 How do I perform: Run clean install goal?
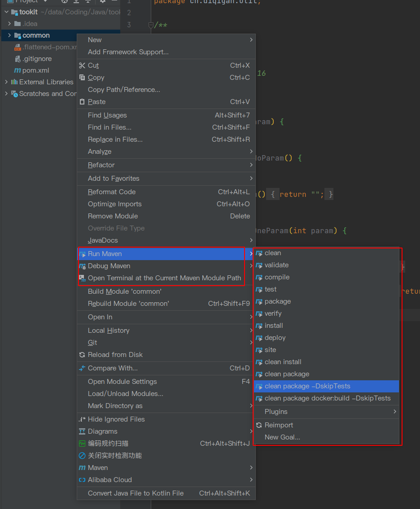click(x=327, y=362)
